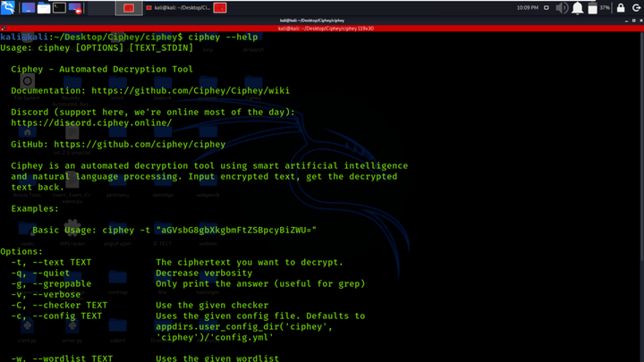This screenshot has width=644, height=362.
Task: Open the 10:09 PM clock calendar
Action: [x=527, y=7]
